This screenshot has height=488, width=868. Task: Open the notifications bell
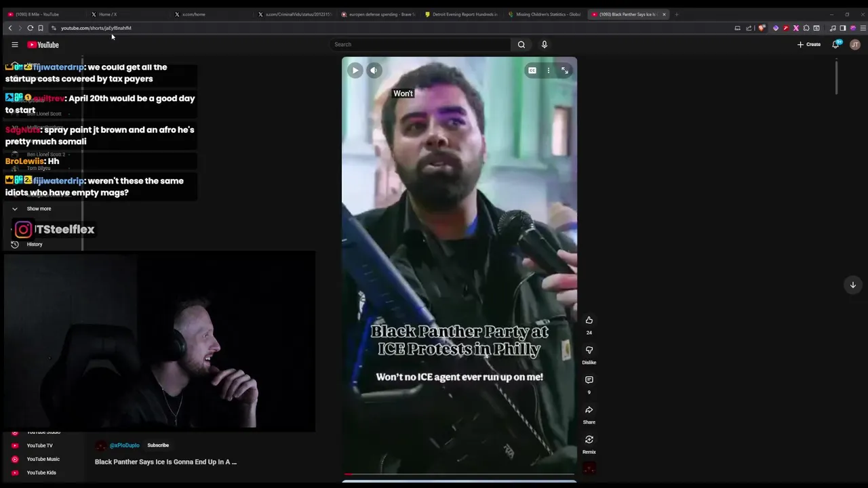click(836, 45)
